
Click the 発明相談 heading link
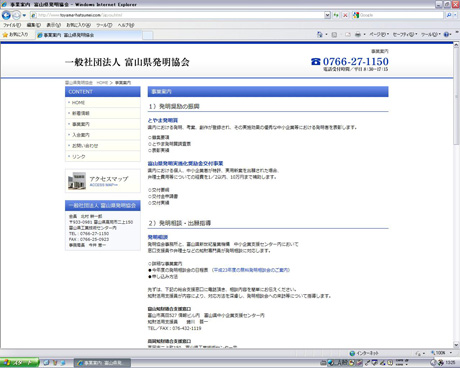tap(158, 237)
